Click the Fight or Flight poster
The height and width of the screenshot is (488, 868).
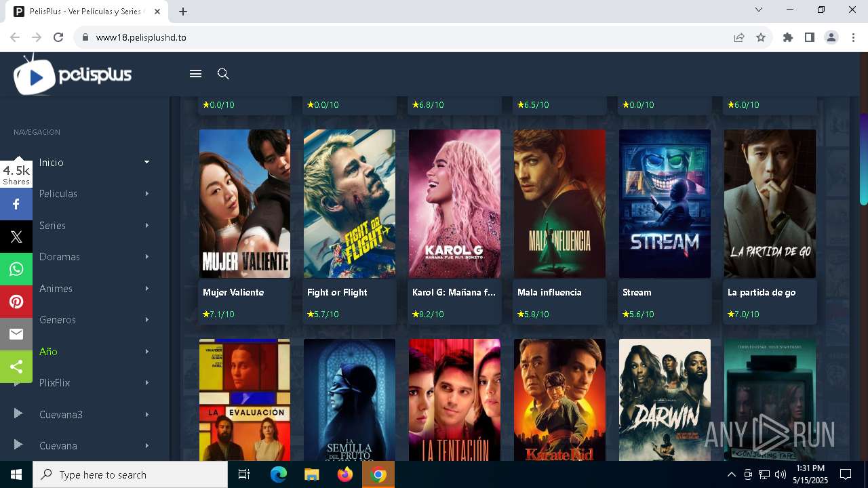click(x=349, y=203)
